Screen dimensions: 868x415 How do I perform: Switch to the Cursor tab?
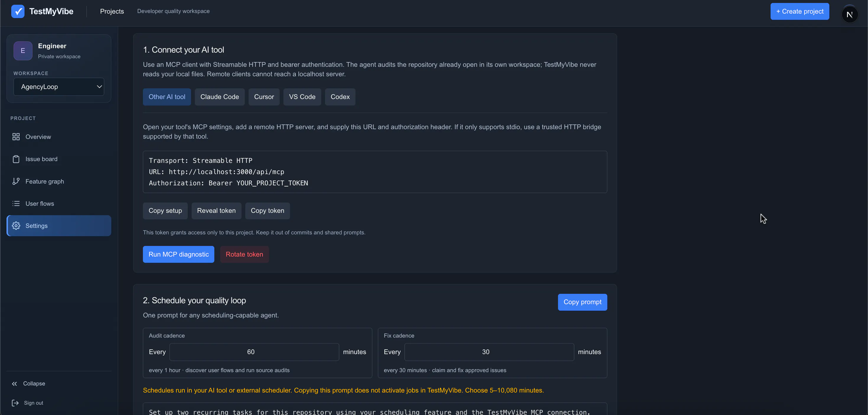(264, 97)
